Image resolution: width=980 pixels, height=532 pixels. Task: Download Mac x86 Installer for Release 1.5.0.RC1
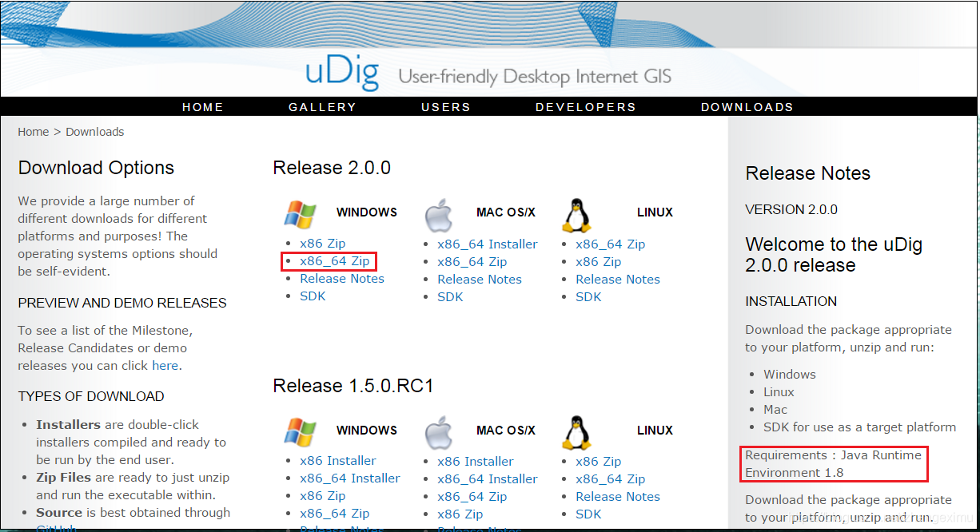click(476, 462)
